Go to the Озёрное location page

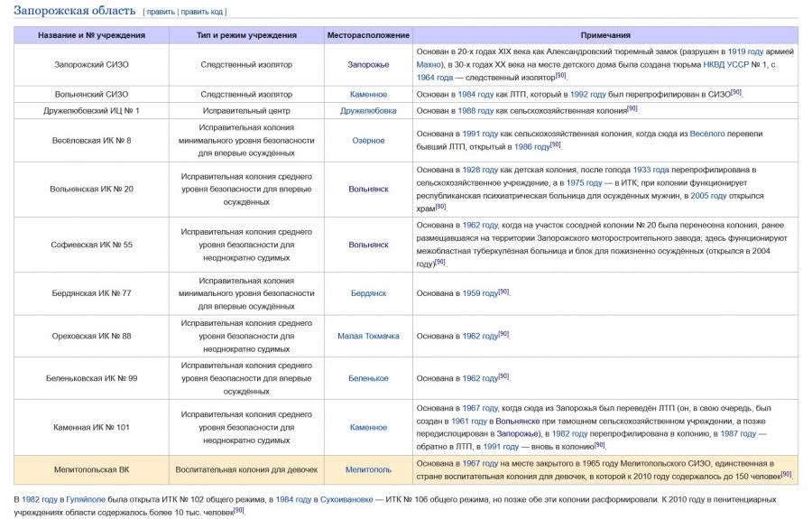(x=368, y=140)
